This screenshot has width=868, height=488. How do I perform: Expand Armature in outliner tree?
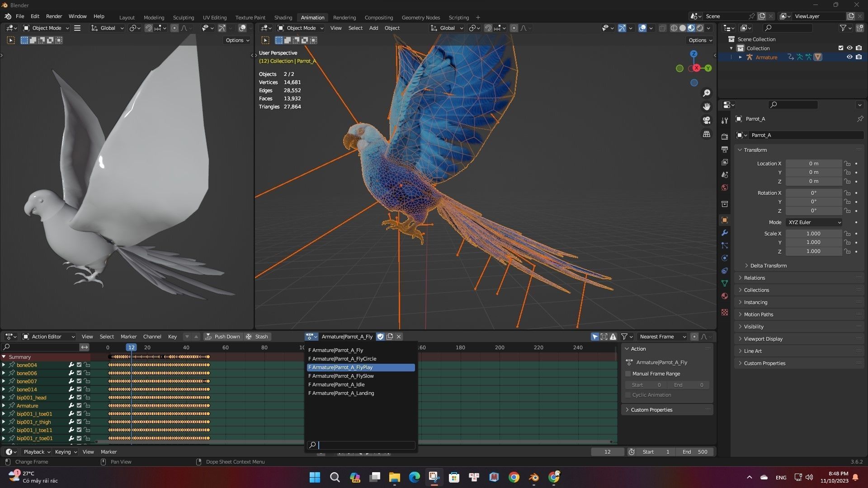point(740,57)
